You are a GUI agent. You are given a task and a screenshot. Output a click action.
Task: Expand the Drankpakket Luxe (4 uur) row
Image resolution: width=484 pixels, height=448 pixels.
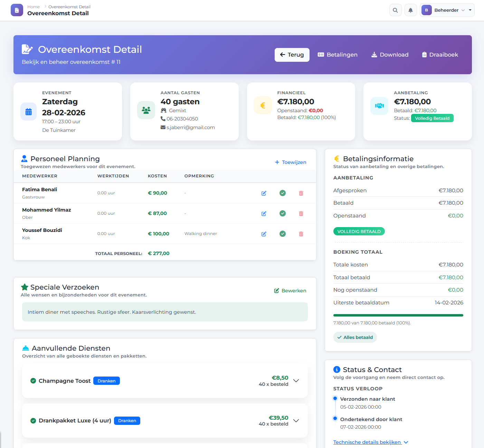[x=296, y=421]
